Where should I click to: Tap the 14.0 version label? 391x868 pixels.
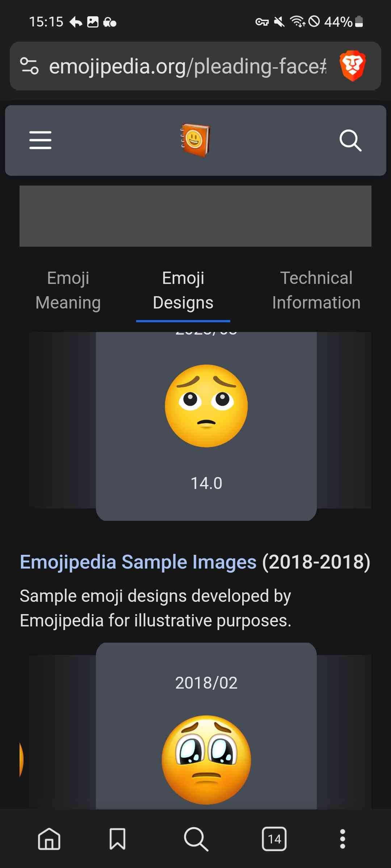pyautogui.click(x=206, y=483)
